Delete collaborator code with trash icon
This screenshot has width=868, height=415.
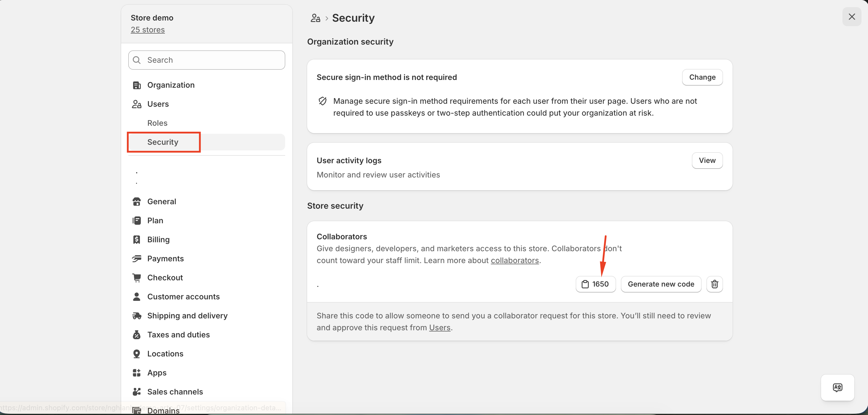pos(714,284)
